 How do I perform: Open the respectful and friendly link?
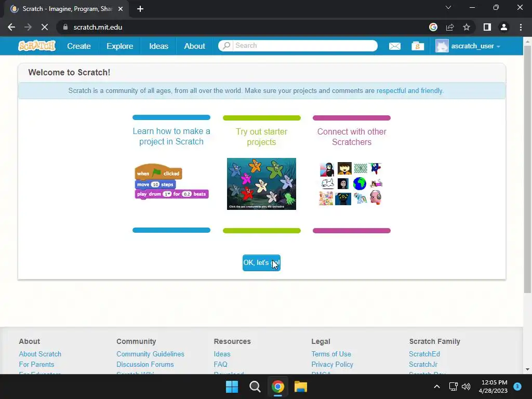pos(410,90)
